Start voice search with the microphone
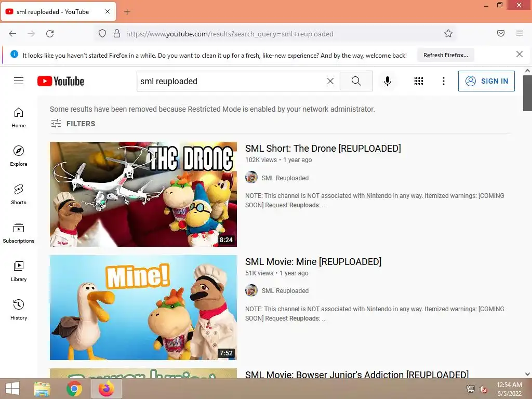Screen dimensions: 532x399 coord(388,81)
